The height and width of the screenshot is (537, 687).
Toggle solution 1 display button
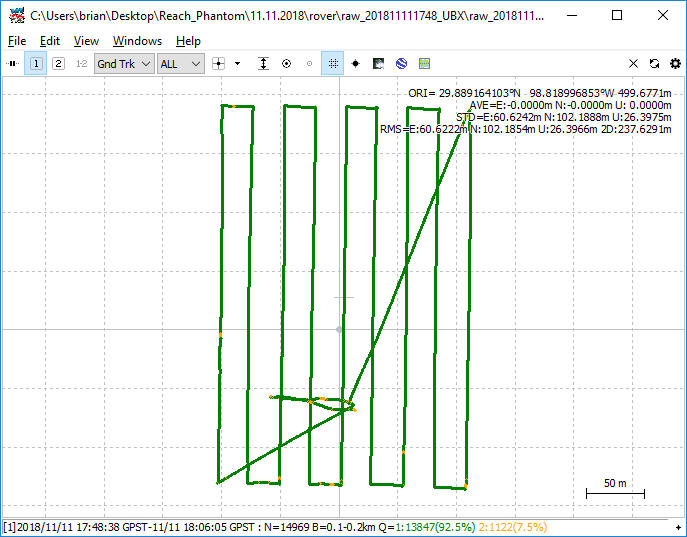point(36,64)
